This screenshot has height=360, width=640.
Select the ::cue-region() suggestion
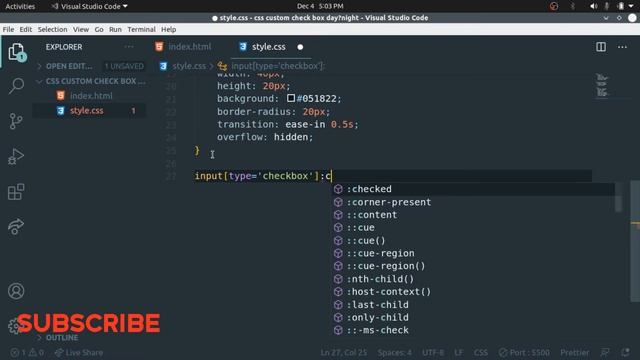(x=386, y=266)
